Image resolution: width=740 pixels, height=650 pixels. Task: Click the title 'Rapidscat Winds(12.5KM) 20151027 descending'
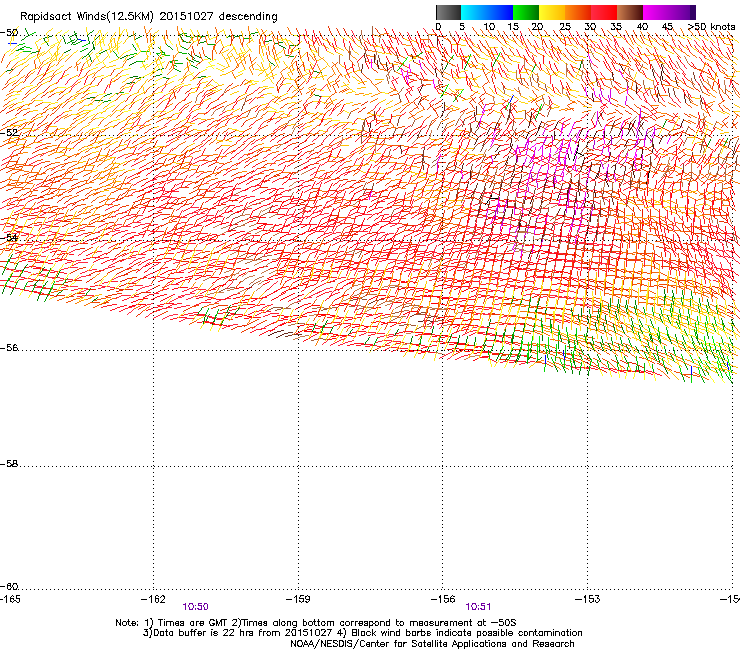tap(149, 17)
